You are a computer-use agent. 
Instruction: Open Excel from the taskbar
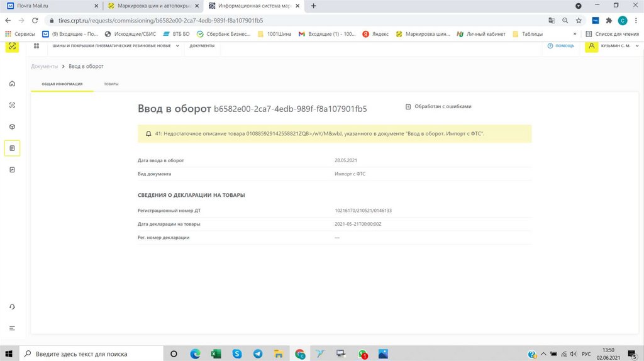[x=216, y=353]
